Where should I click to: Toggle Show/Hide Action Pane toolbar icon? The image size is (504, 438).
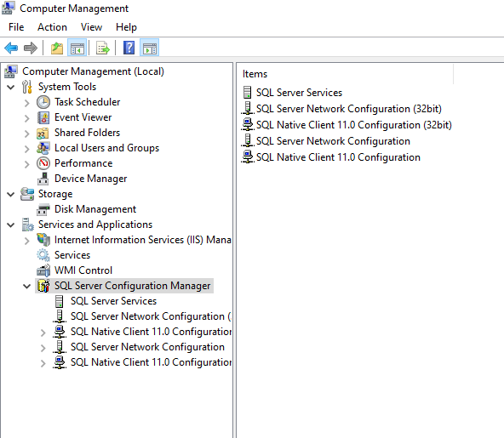pos(150,48)
